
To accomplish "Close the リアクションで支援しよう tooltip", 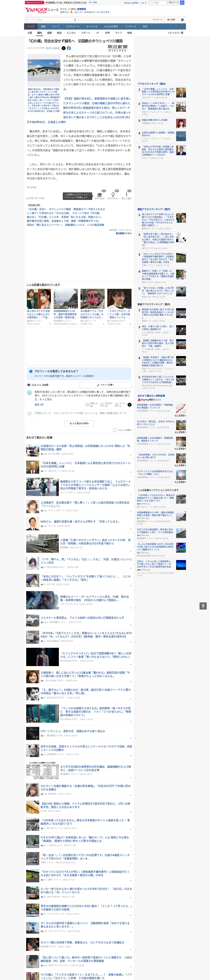I will tap(91, 194).
